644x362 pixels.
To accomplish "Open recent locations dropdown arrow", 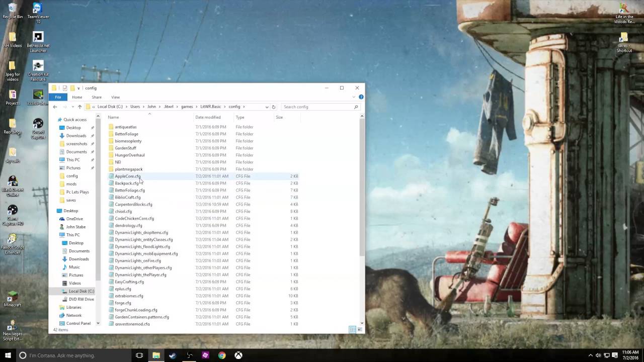I will coord(73,107).
